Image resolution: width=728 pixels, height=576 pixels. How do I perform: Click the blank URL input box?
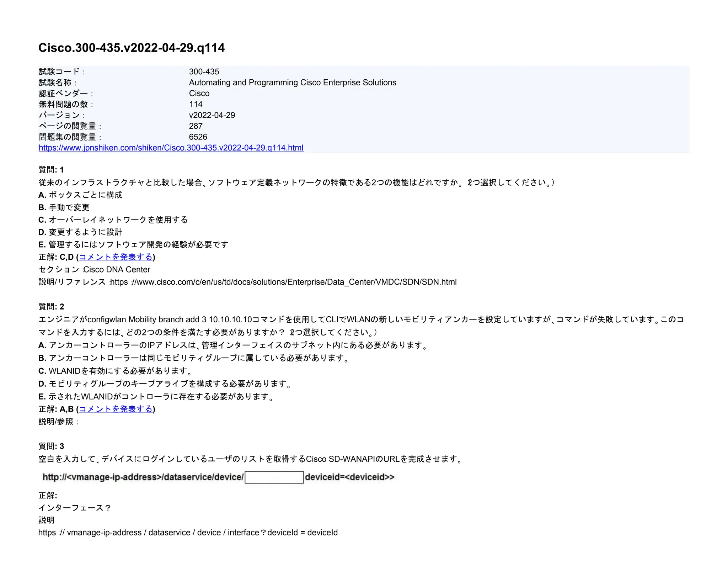[274, 477]
